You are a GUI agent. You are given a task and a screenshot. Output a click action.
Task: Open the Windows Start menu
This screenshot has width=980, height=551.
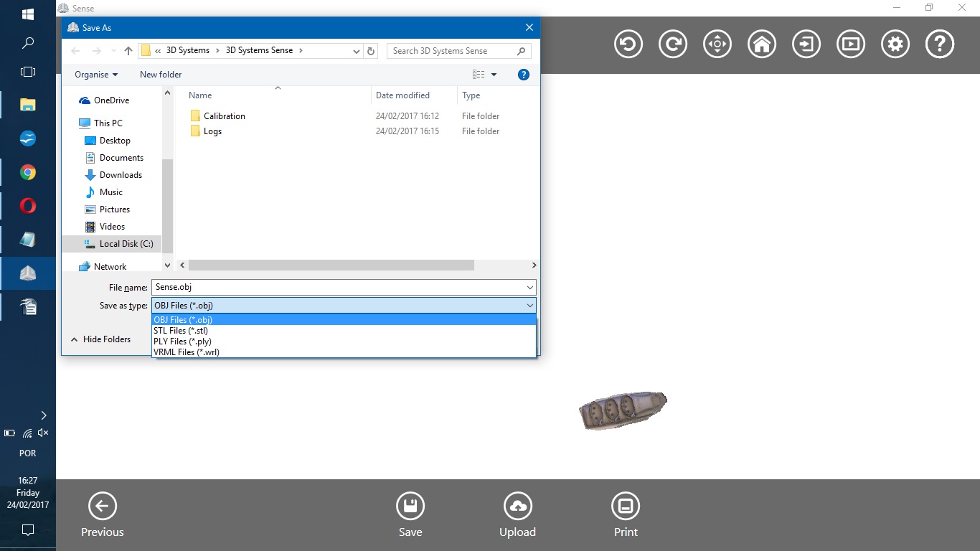pos(28,14)
